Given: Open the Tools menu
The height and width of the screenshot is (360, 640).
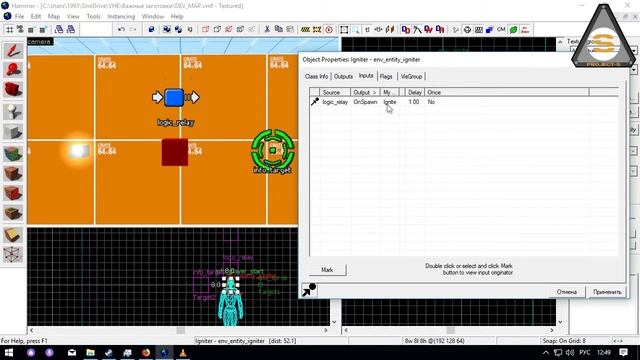Looking at the screenshot, I should 93,16.
